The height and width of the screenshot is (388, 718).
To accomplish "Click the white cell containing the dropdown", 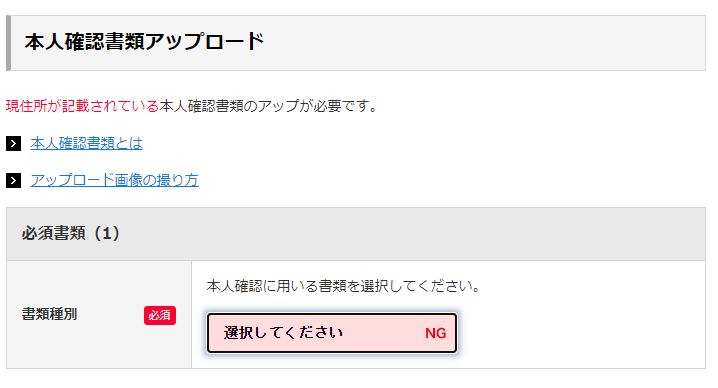I will click(448, 314).
